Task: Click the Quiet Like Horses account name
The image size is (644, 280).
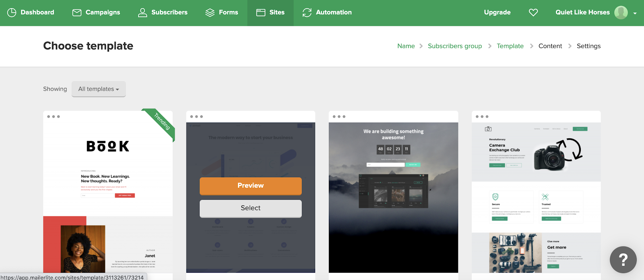Action: 582,12
